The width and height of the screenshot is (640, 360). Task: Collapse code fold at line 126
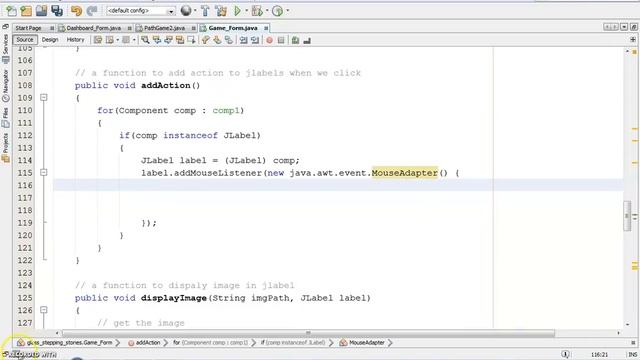point(44,310)
